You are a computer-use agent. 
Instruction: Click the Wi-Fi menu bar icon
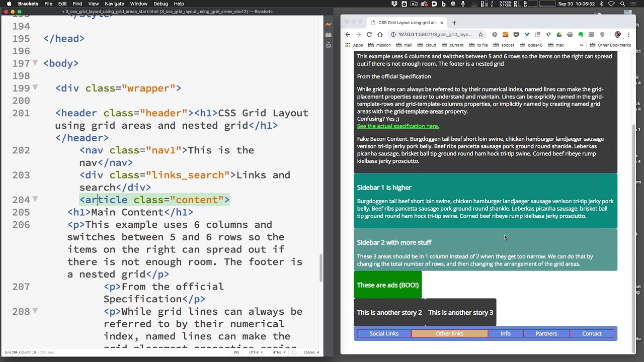tap(611, 4)
